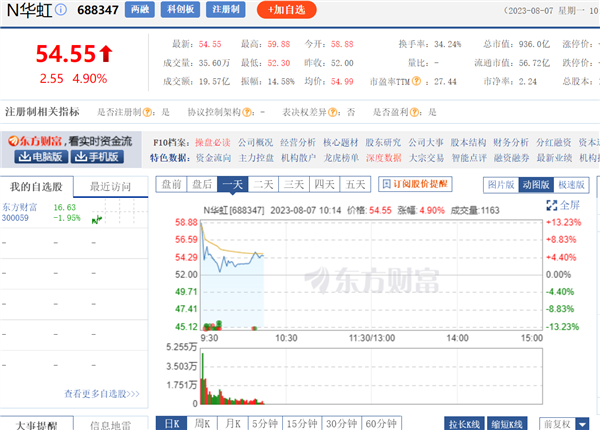Switch to the 盘后 chart tab
This screenshot has width=600, height=430.
click(202, 184)
